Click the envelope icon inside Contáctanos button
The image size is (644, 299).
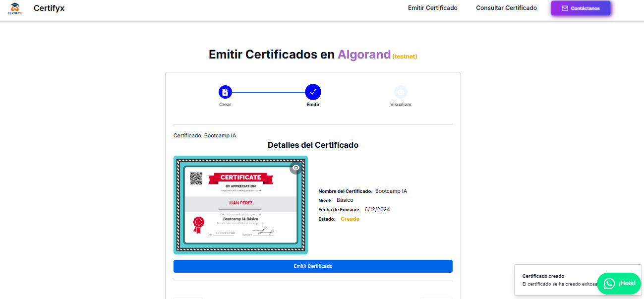tap(565, 8)
